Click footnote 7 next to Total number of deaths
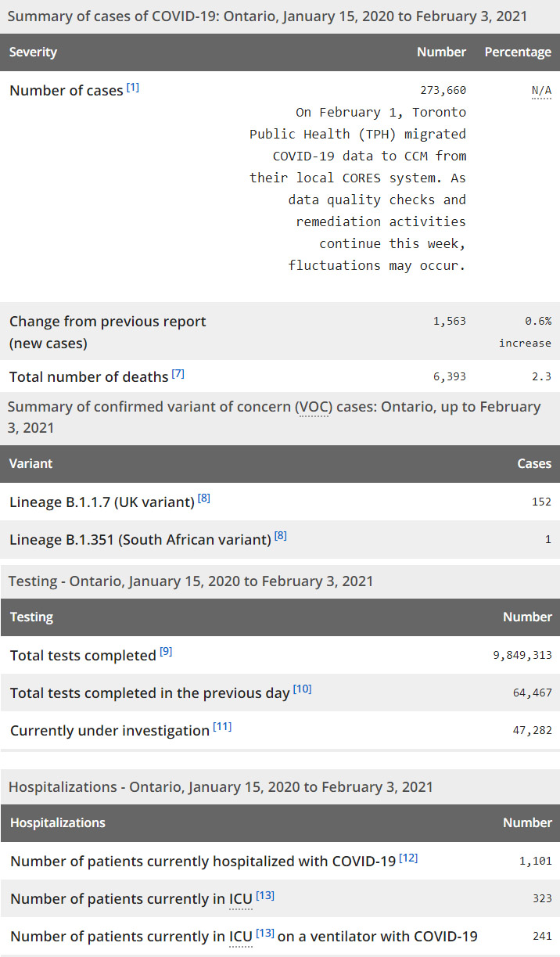560x957 pixels. (178, 374)
